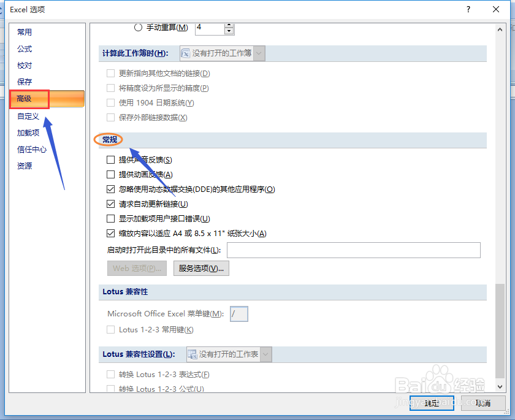Click the 取消 button

(483, 403)
